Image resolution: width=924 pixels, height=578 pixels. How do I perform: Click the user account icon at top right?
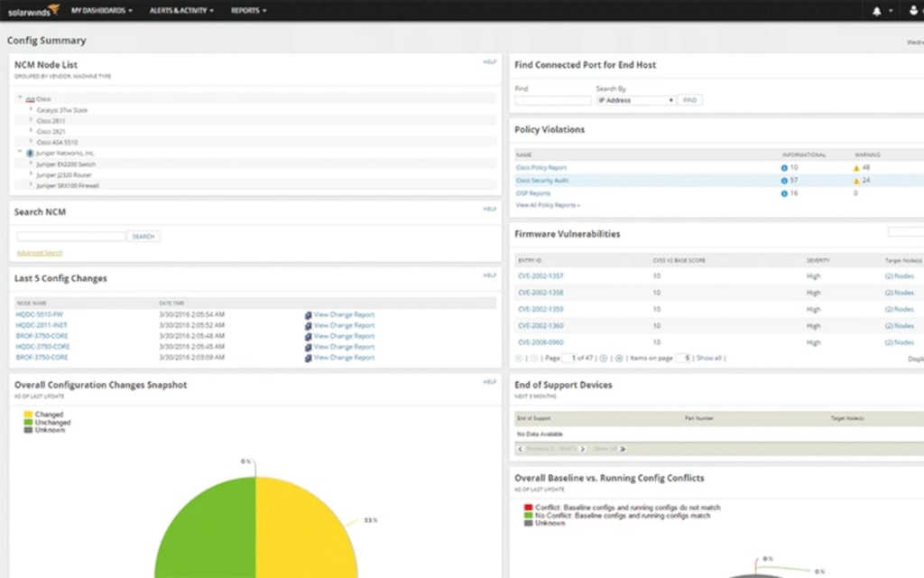914,10
